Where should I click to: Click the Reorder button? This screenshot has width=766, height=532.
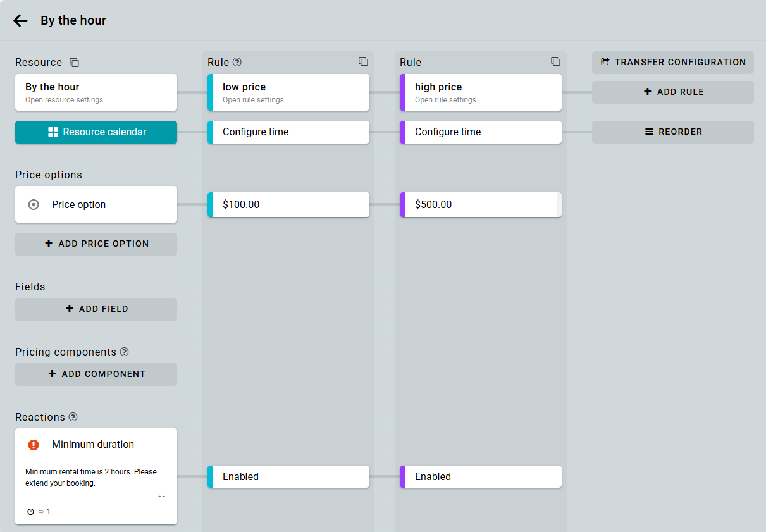click(673, 132)
